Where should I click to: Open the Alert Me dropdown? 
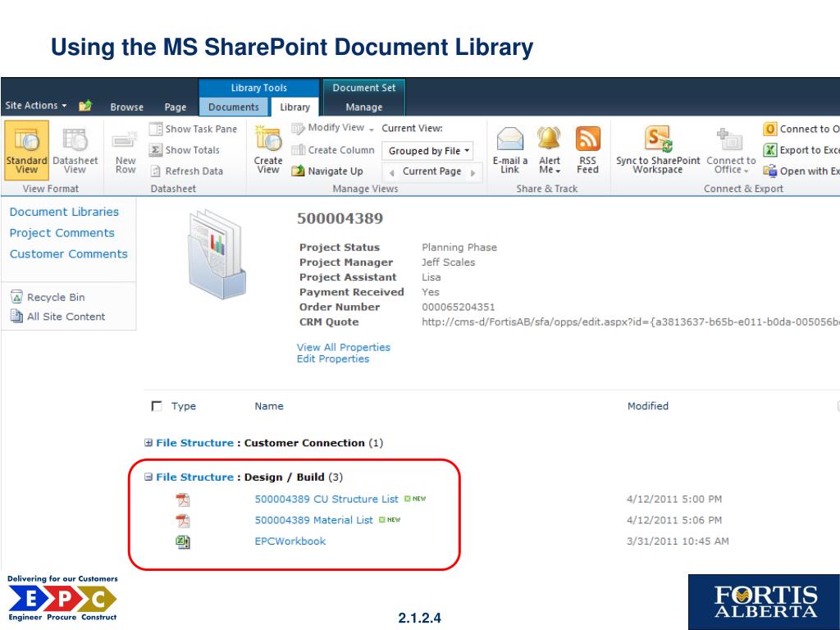tap(549, 151)
